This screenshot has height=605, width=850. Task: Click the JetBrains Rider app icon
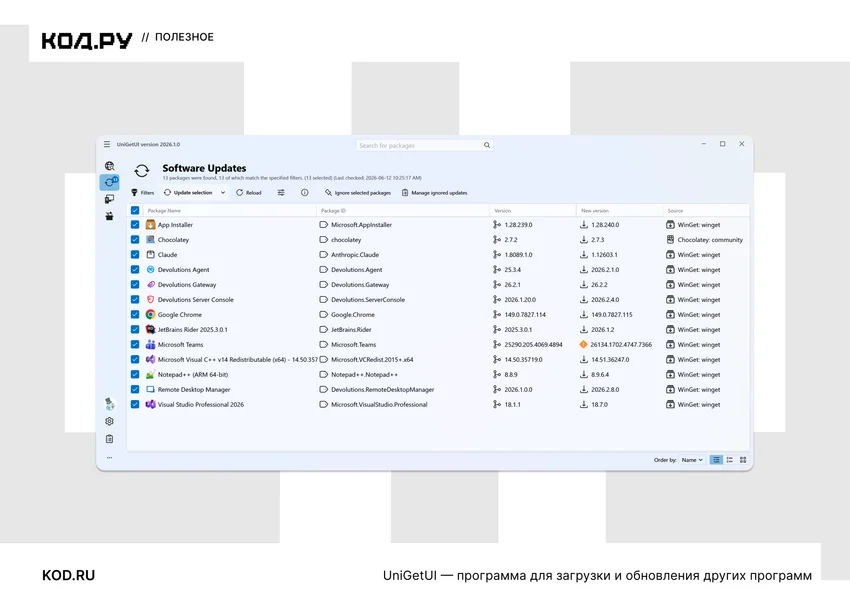tap(150, 329)
